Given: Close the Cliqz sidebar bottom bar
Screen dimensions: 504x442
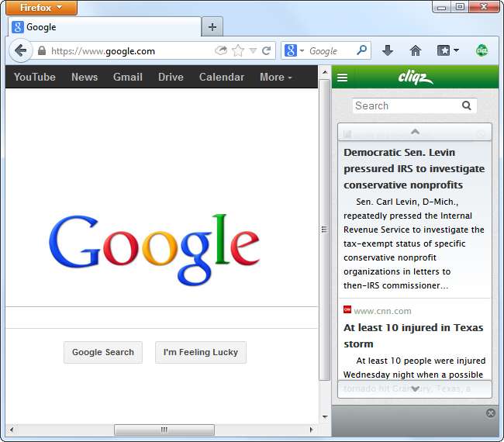Looking at the screenshot, I should point(490,413).
